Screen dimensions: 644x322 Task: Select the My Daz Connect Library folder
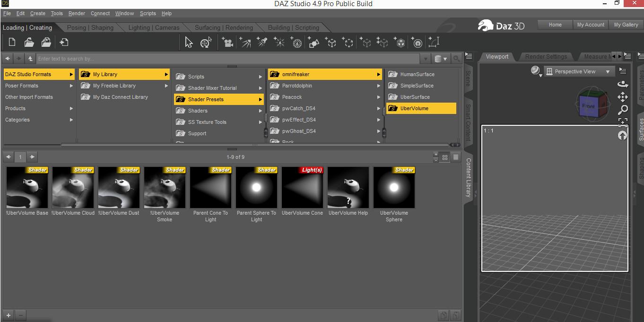(124, 97)
